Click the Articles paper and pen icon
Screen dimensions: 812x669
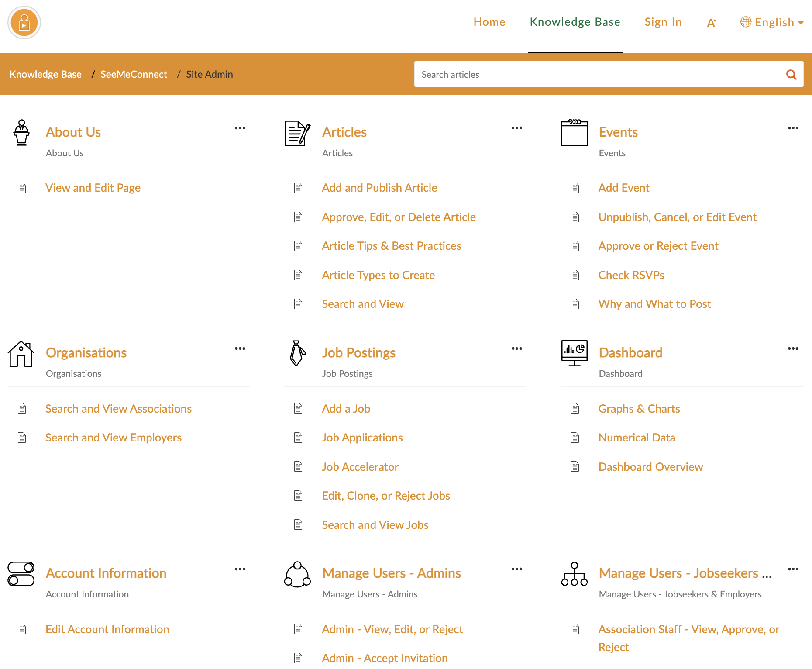(297, 133)
